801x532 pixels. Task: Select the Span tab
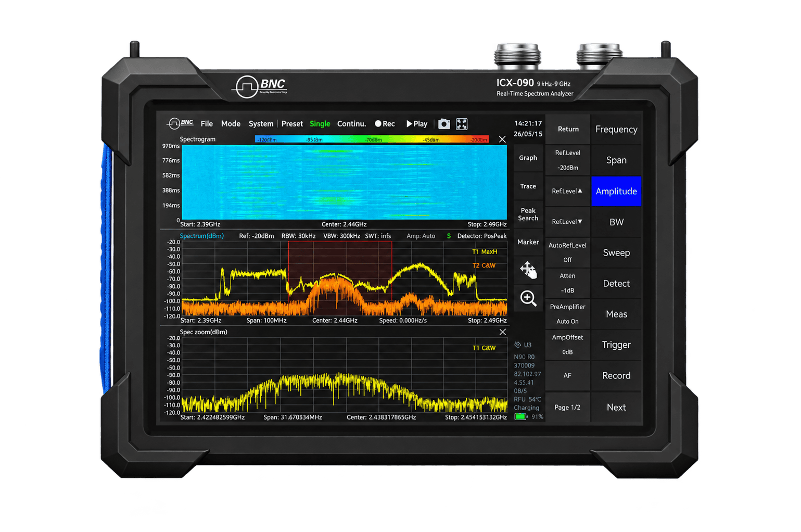click(x=616, y=160)
